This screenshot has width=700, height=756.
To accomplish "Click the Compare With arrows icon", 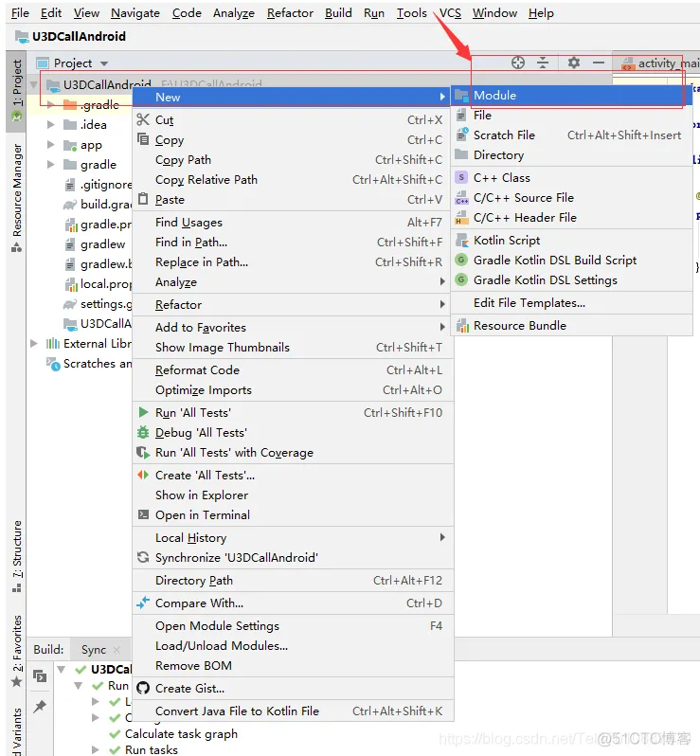I will (x=143, y=603).
